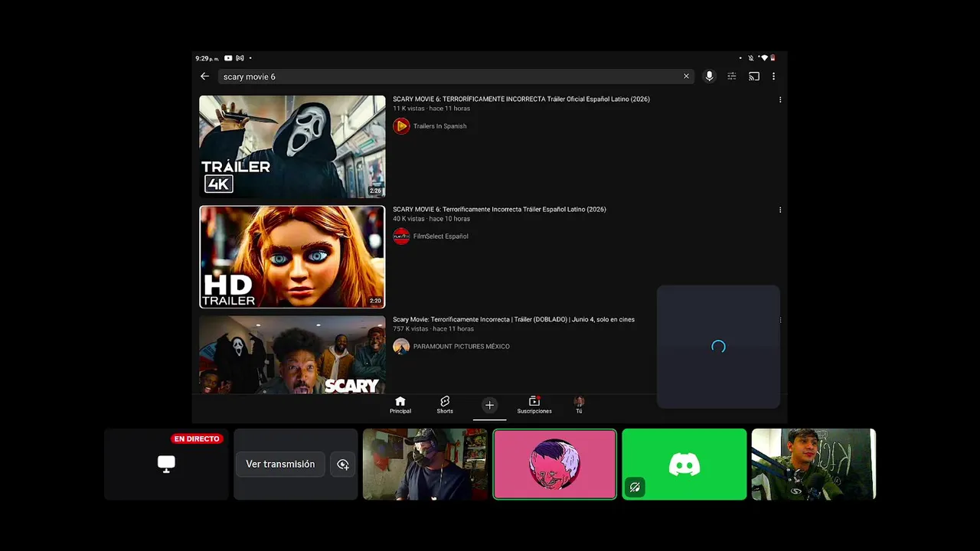Tap the FilmSelect Español channel avatar
980x551 pixels.
(401, 236)
